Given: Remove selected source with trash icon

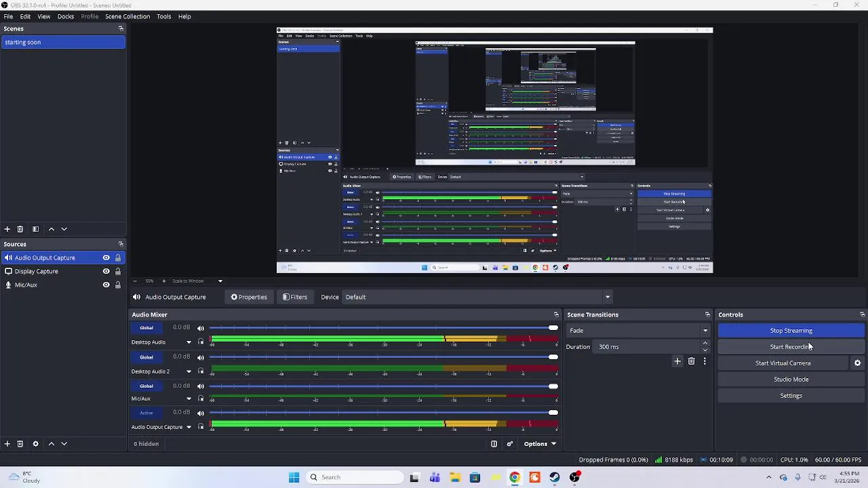Looking at the screenshot, I should point(20,444).
